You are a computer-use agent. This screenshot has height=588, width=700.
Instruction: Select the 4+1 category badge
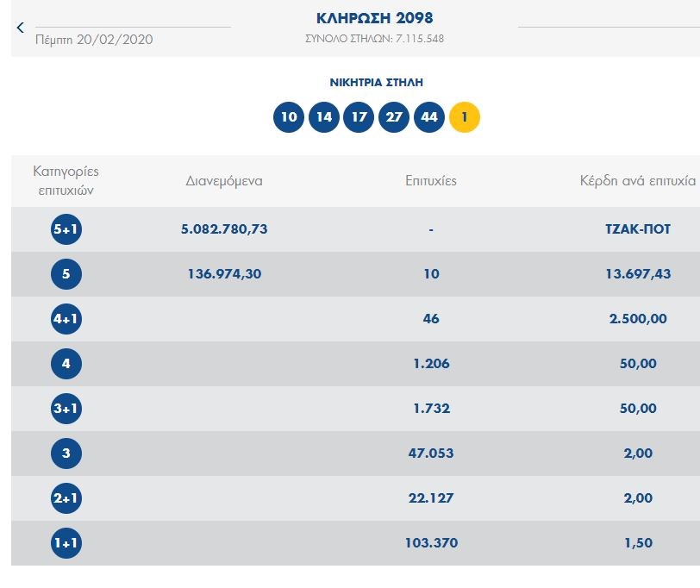[x=66, y=319]
